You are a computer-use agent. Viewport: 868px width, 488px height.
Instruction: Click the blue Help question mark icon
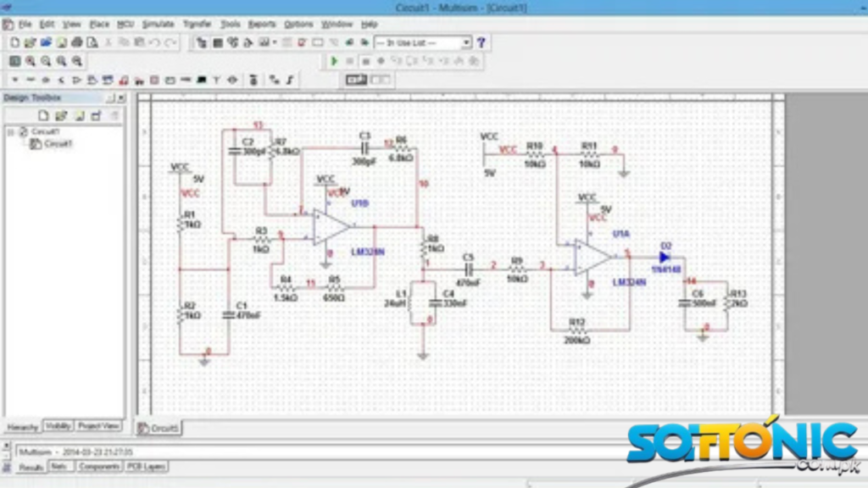(481, 42)
